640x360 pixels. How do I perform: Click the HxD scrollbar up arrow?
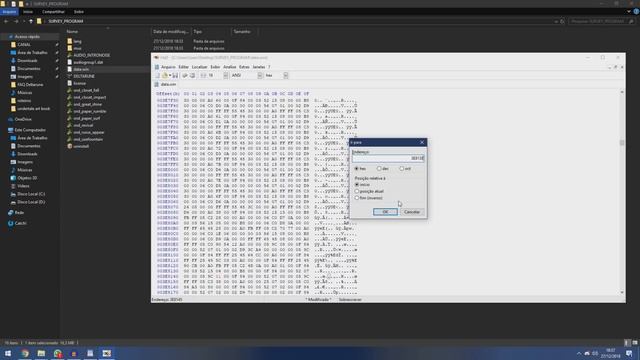point(622,92)
